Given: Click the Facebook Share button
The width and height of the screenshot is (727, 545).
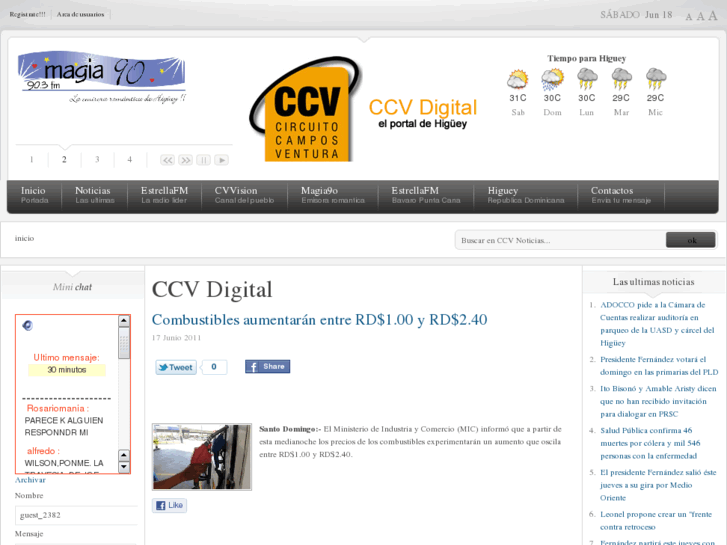Looking at the screenshot, I should [x=268, y=366].
